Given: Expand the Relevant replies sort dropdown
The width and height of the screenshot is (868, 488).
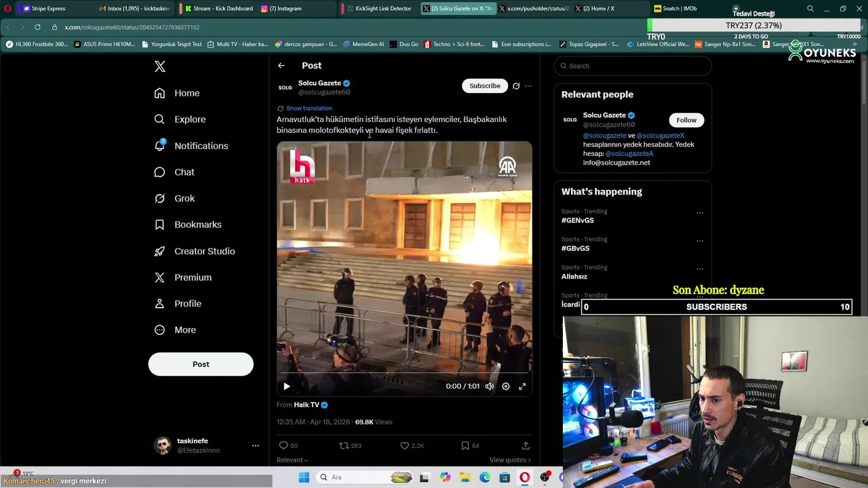Looking at the screenshot, I should pyautogui.click(x=292, y=460).
